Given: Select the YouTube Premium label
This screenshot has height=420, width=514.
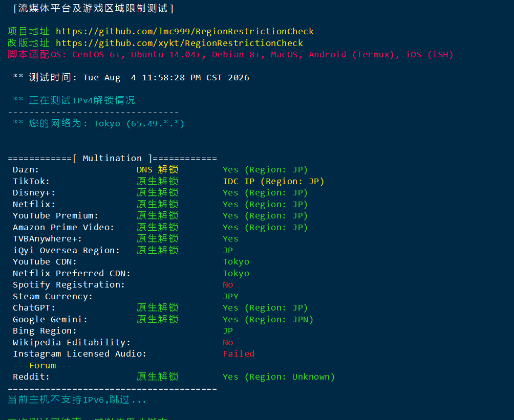Looking at the screenshot, I should 55,216.
